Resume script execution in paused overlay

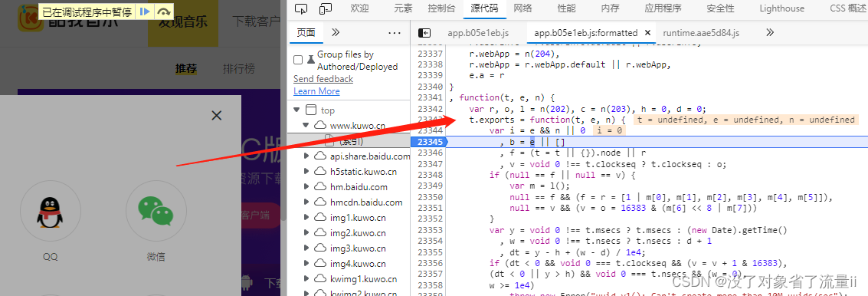tap(144, 11)
